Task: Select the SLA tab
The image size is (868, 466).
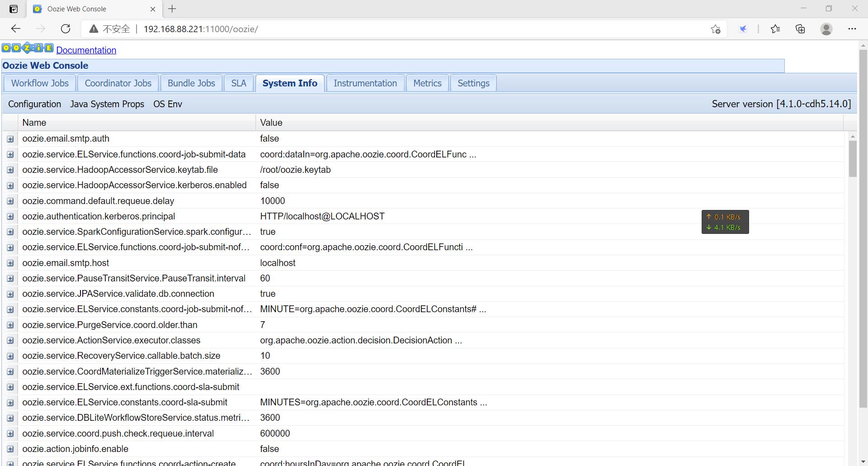Action: [239, 83]
